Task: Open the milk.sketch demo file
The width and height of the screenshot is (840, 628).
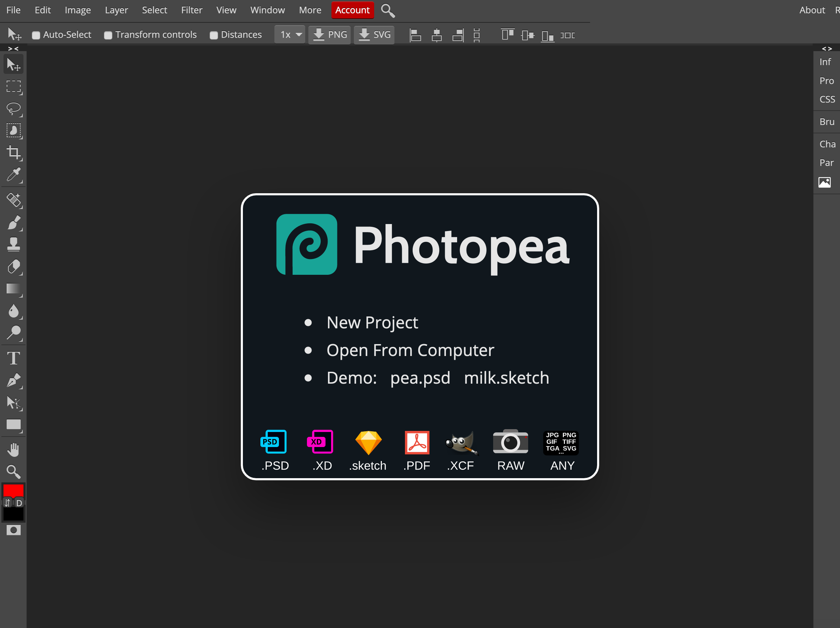Action: pyautogui.click(x=506, y=378)
